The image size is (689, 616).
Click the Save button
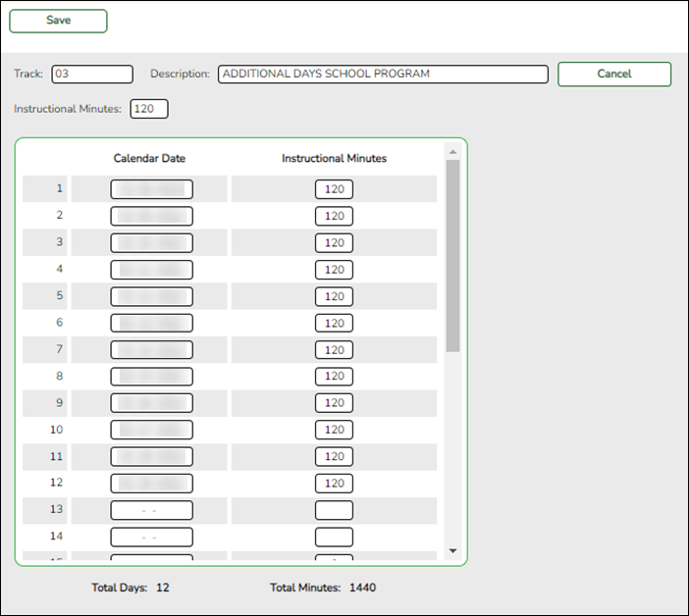pyautogui.click(x=58, y=21)
